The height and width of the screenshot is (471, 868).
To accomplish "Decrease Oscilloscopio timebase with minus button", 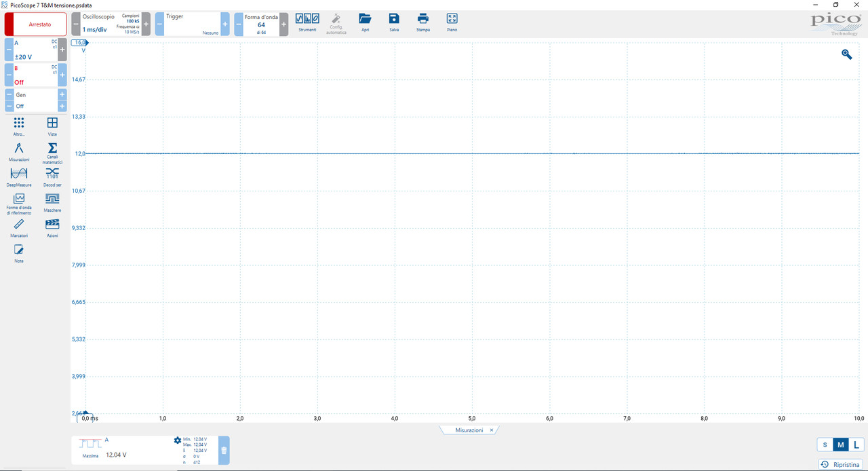I will 76,24.
